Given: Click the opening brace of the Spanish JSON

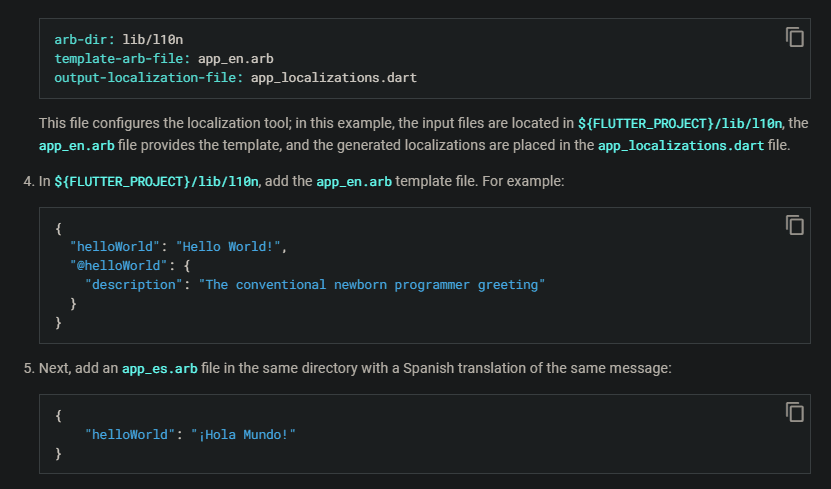Looking at the screenshot, I should (59, 415).
